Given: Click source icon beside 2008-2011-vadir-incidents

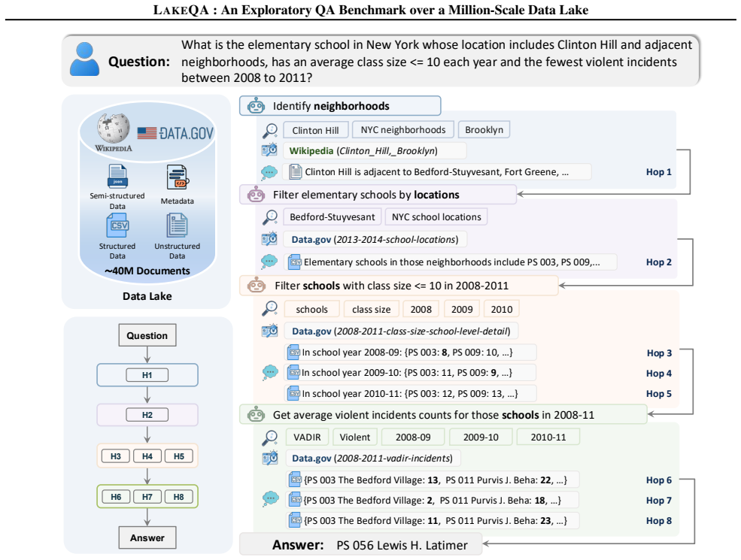Looking at the screenshot, I should 269,458.
